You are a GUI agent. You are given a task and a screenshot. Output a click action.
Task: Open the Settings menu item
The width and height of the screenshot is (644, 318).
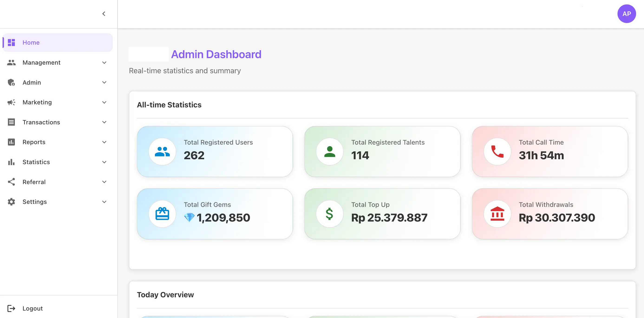(58, 202)
